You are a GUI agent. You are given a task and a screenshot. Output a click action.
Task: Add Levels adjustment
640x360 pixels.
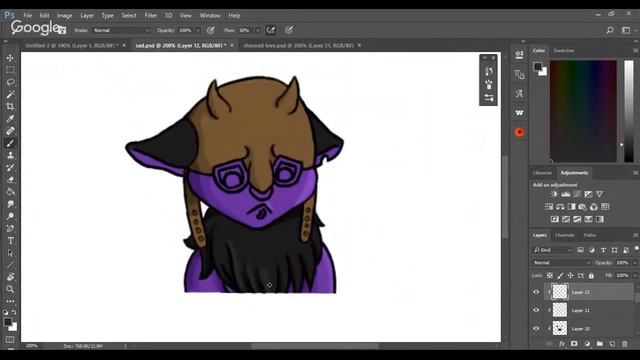(566, 194)
